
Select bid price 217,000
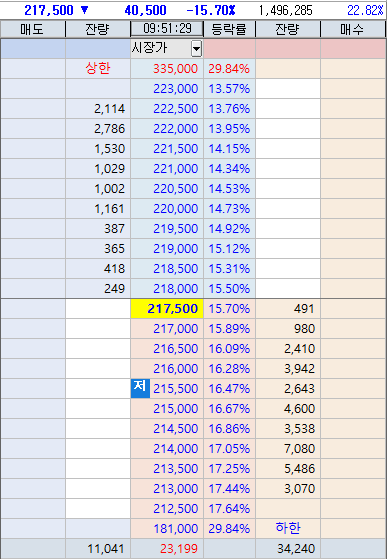coord(175,328)
